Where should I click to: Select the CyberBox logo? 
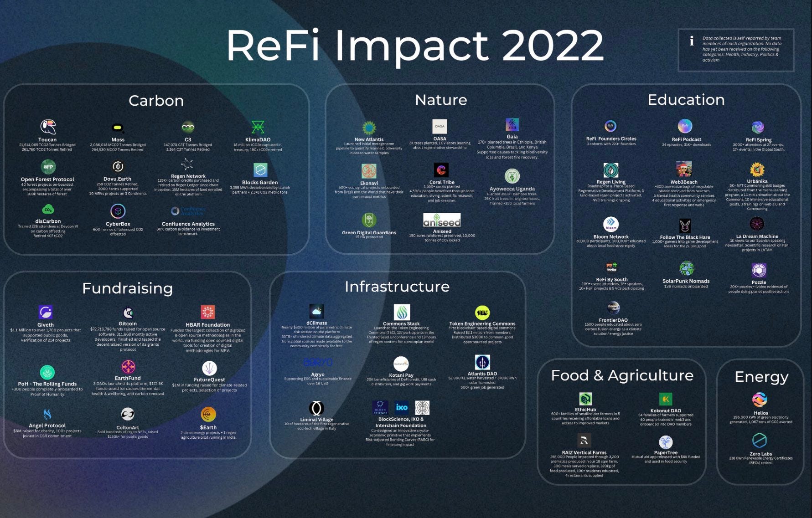[118, 211]
